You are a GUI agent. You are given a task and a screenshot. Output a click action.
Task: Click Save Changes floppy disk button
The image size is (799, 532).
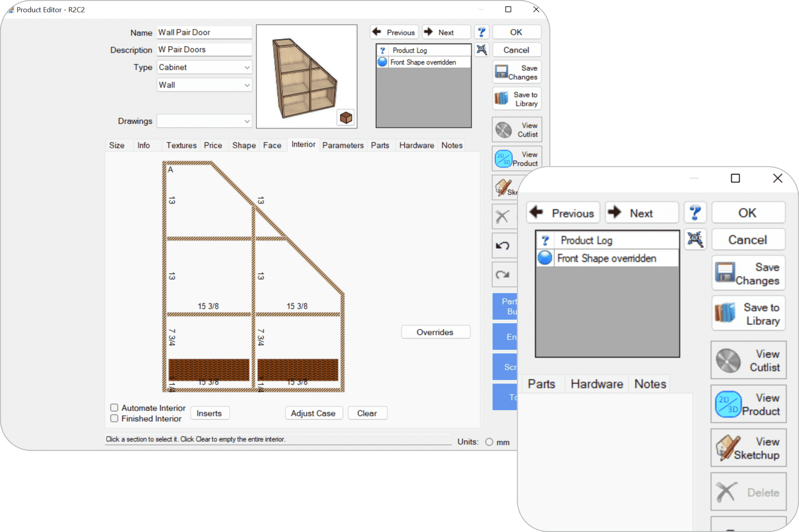pyautogui.click(x=517, y=72)
